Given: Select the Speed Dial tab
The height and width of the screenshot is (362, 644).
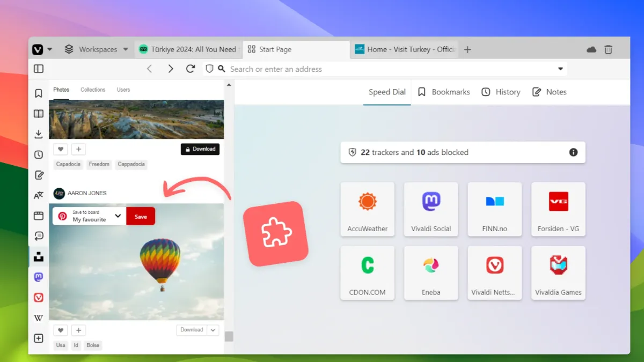Looking at the screenshot, I should pyautogui.click(x=387, y=92).
